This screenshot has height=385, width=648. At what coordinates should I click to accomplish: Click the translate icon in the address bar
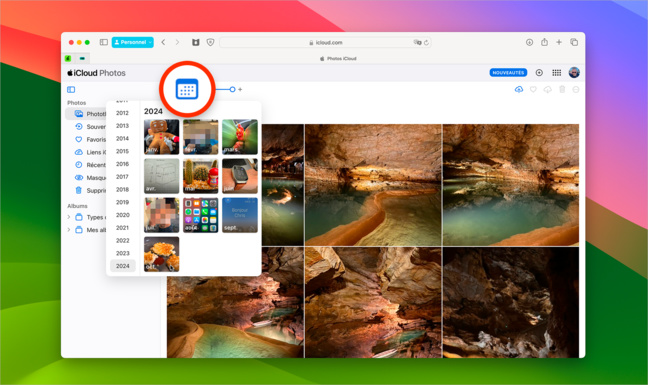417,43
